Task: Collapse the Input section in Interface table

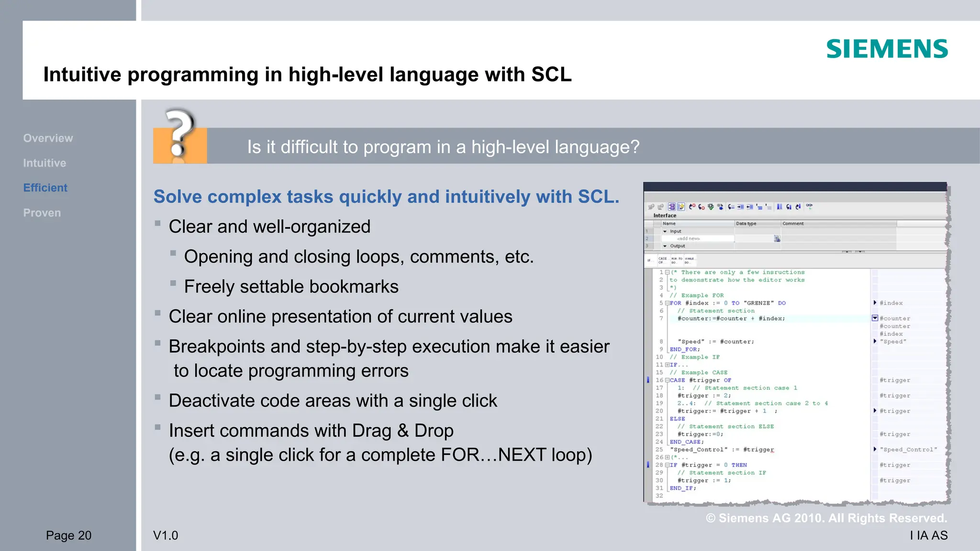Action: [665, 231]
